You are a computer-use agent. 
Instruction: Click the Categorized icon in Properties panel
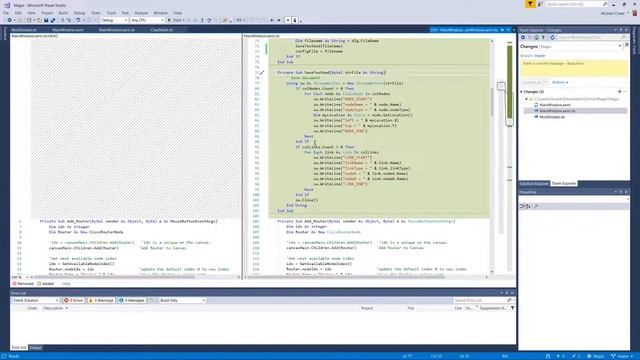click(x=522, y=206)
